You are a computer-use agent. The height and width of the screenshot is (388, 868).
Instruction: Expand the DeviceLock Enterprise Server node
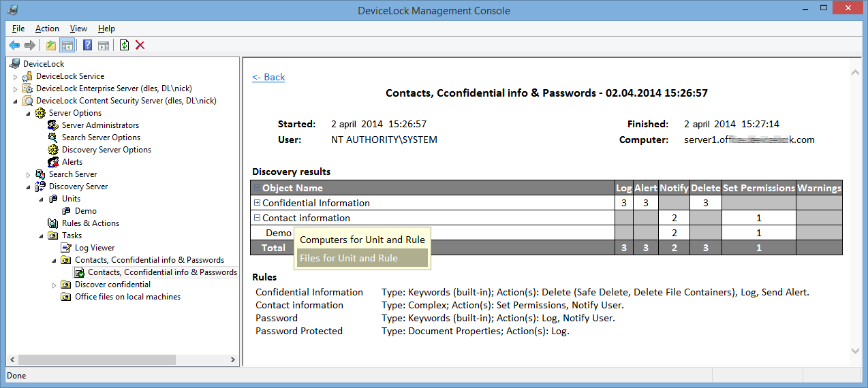pyautogui.click(x=16, y=89)
